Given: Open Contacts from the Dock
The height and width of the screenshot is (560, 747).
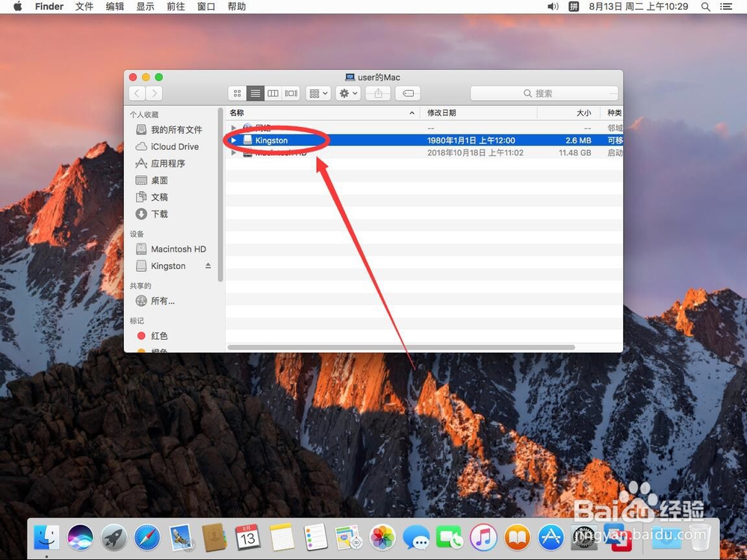Looking at the screenshot, I should click(214, 537).
